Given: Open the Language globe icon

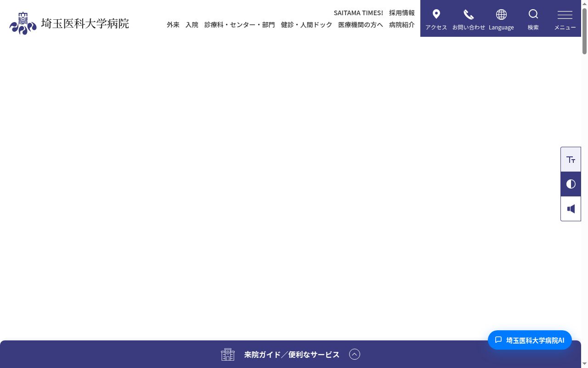Looking at the screenshot, I should coord(501,14).
